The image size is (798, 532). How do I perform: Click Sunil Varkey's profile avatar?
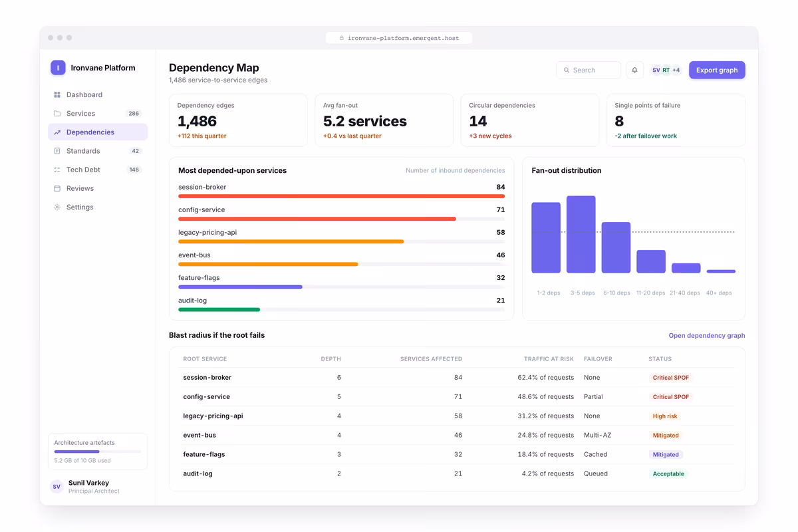pyautogui.click(x=57, y=487)
